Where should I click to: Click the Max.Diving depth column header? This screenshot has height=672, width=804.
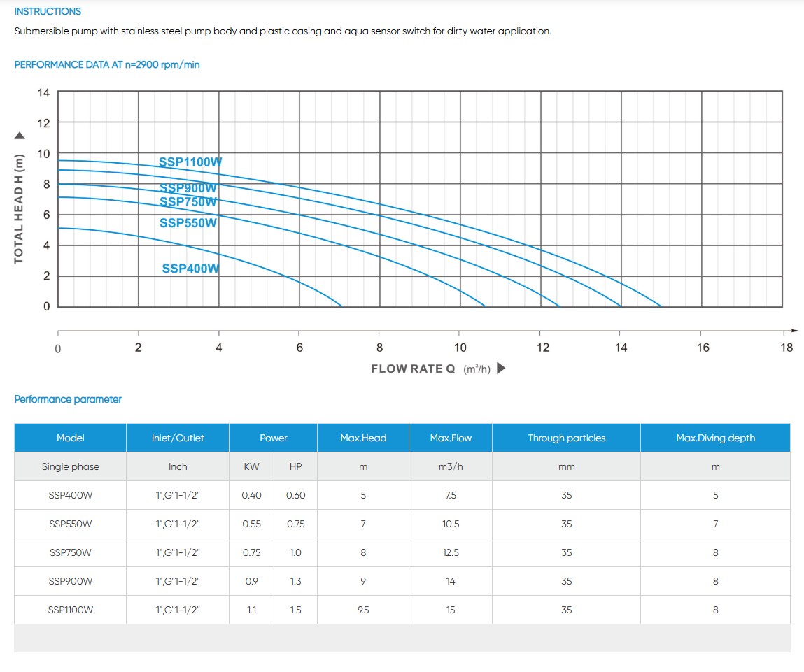715,438
